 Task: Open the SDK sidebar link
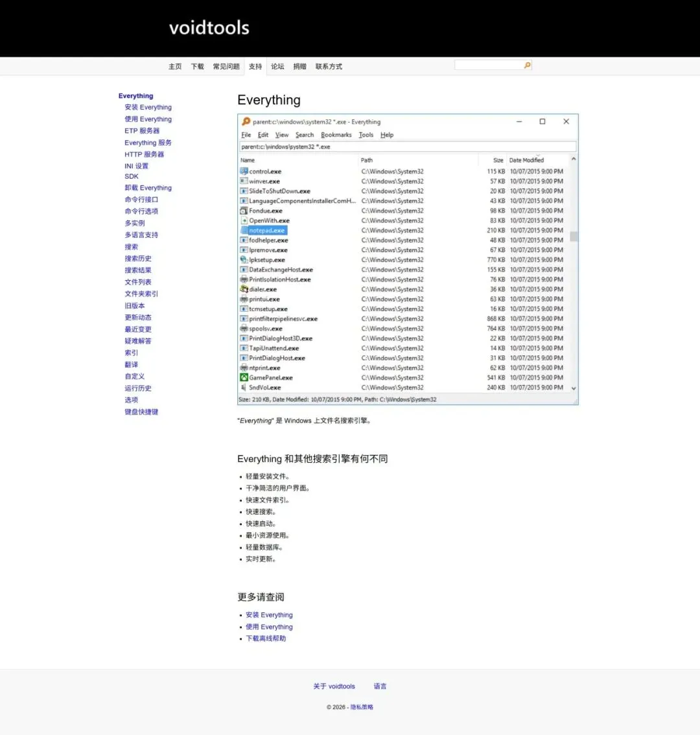click(x=132, y=176)
